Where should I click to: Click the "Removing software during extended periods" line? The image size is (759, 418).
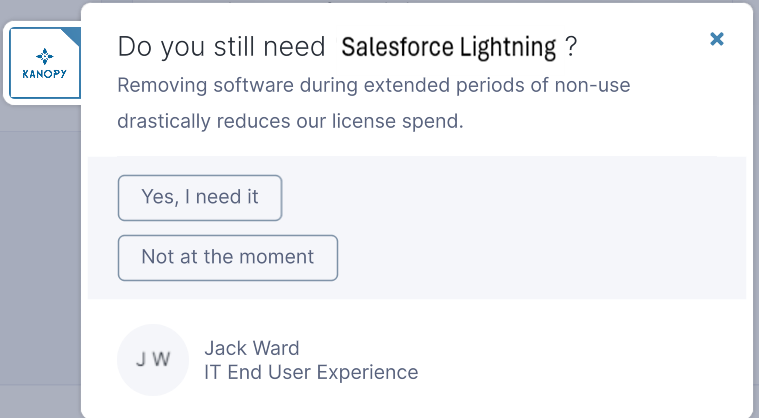tap(373, 85)
